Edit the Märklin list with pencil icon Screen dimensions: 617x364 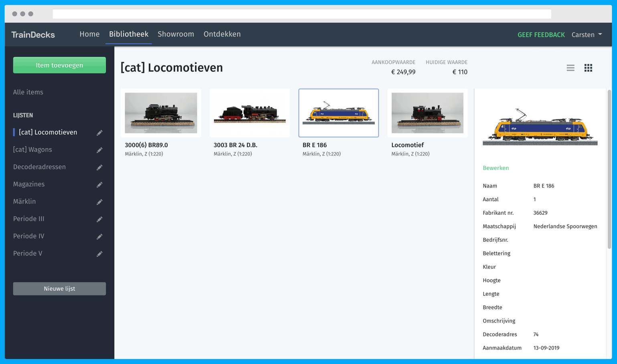(99, 202)
